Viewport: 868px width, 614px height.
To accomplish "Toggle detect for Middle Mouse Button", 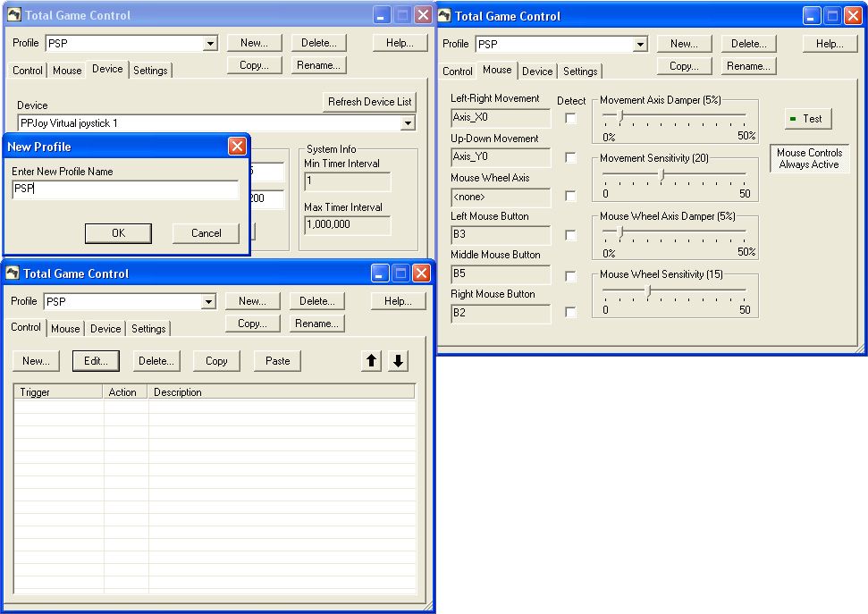I will (570, 275).
